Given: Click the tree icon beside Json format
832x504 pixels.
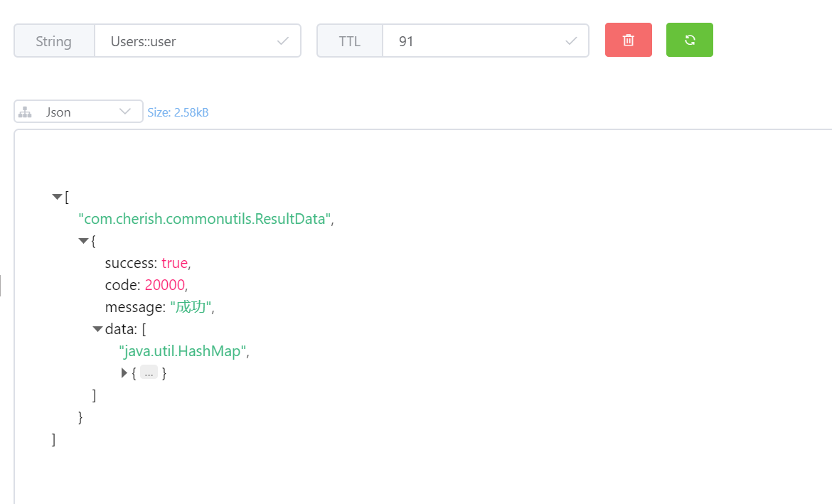Looking at the screenshot, I should click(26, 112).
